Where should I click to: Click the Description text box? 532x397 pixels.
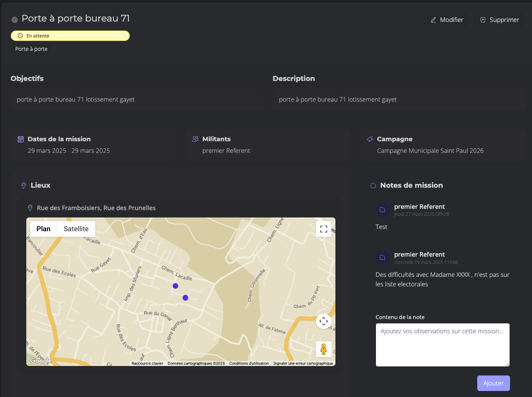pos(399,99)
